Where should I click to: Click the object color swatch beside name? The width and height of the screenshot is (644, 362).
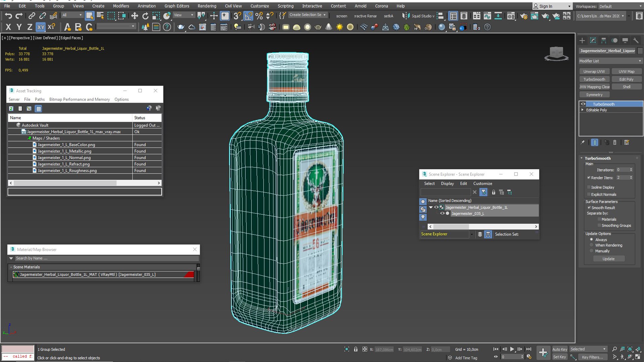coord(640,51)
